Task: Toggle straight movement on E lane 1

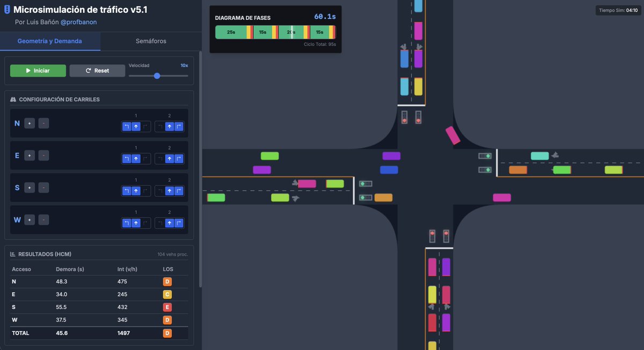Action: click(x=136, y=159)
